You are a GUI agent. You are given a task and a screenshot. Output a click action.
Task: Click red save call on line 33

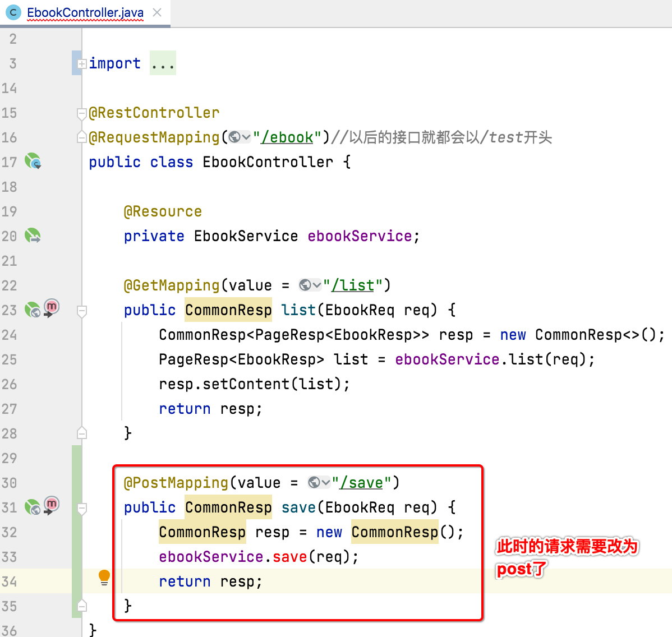click(x=289, y=557)
